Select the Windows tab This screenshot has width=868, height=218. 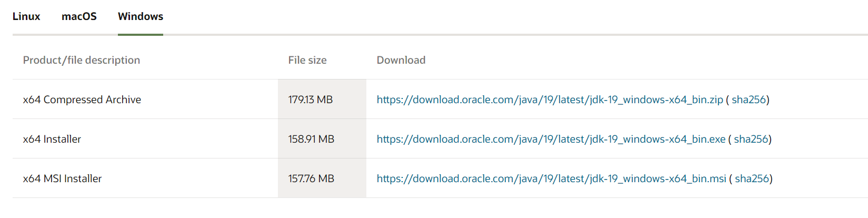pyautogui.click(x=141, y=16)
